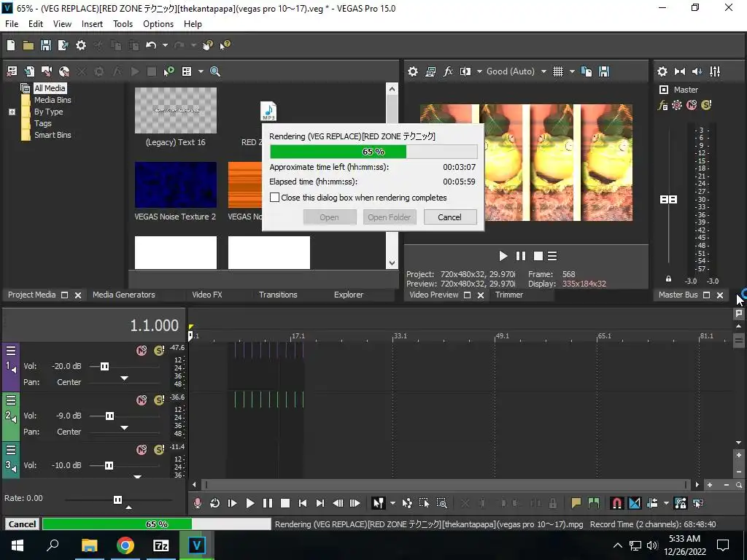This screenshot has height=560, width=747.
Task: Check Close this dialog box when rendering completes
Action: tap(275, 198)
